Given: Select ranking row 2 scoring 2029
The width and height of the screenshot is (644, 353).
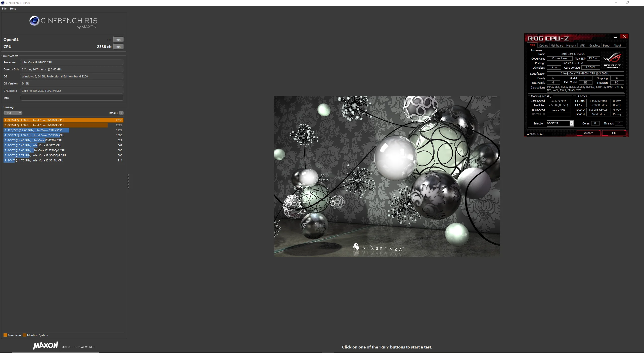Looking at the screenshot, I should pos(63,125).
